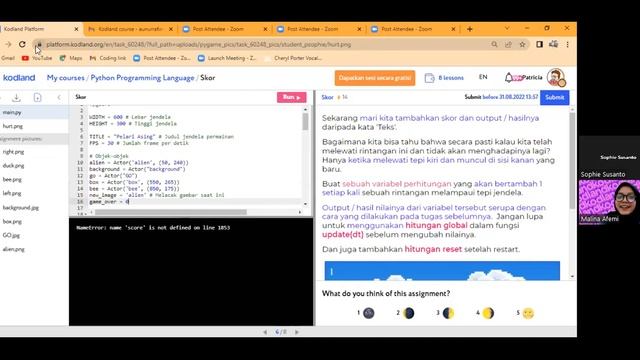
Task: Click the code editor horizontal scrollbar
Action: 171,212
